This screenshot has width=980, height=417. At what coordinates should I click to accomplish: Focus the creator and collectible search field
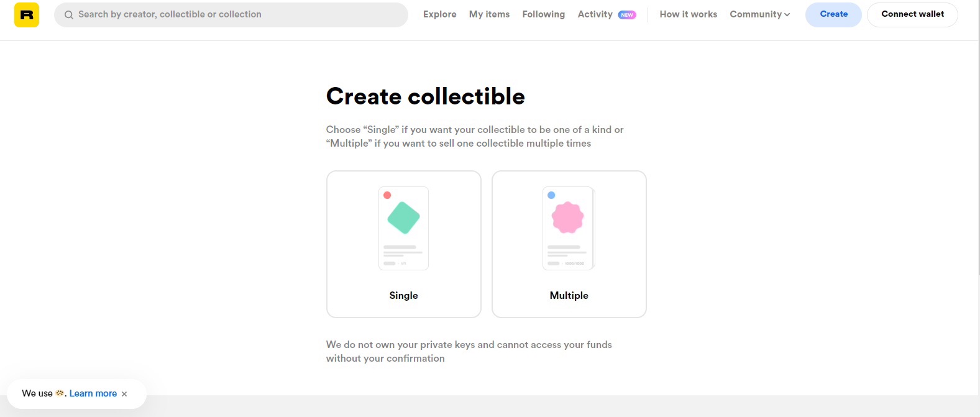(236, 14)
